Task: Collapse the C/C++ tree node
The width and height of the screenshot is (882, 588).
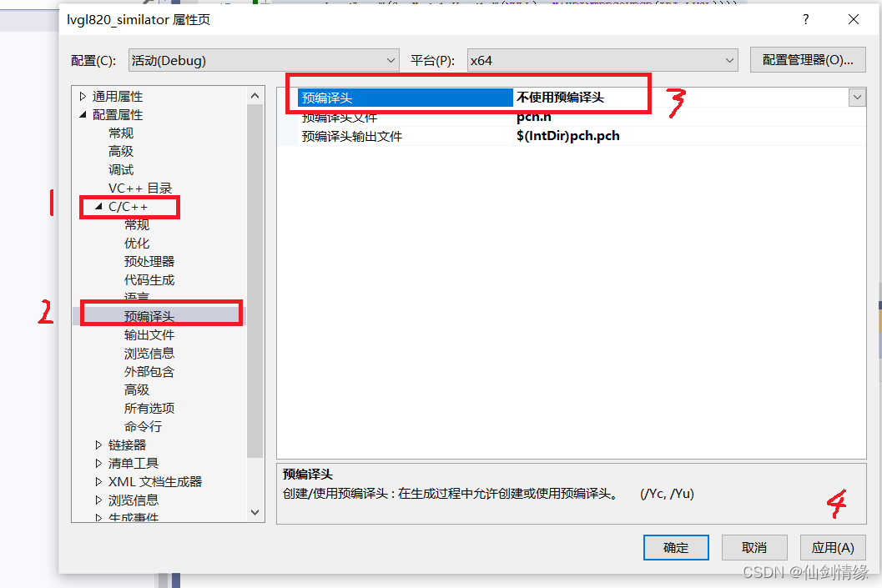Action: coord(98,206)
